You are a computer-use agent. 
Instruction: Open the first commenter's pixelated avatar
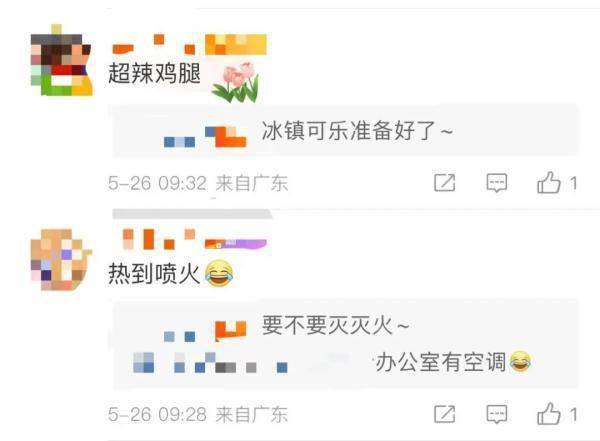[61, 60]
